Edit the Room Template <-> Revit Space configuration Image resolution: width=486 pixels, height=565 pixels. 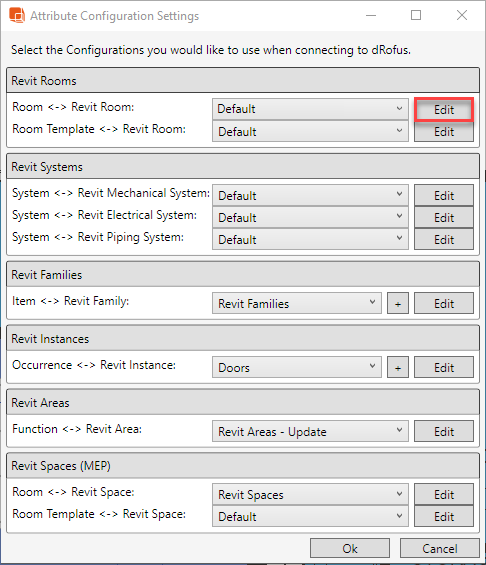click(444, 516)
